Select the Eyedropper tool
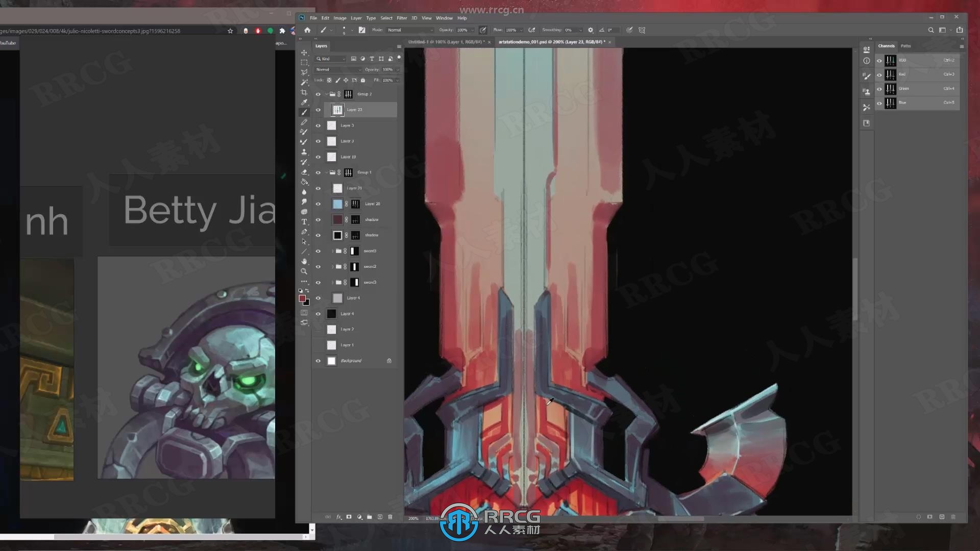980x551 pixels. click(304, 102)
